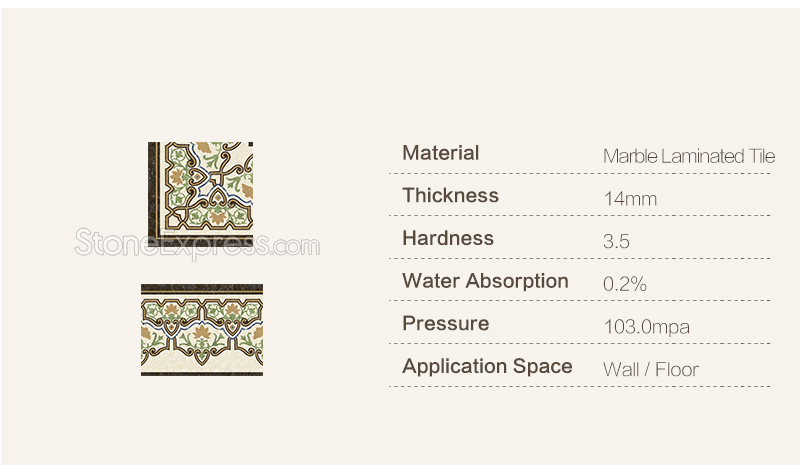800x476 pixels.
Task: Click the 3.5 hardness value
Action: click(x=616, y=241)
